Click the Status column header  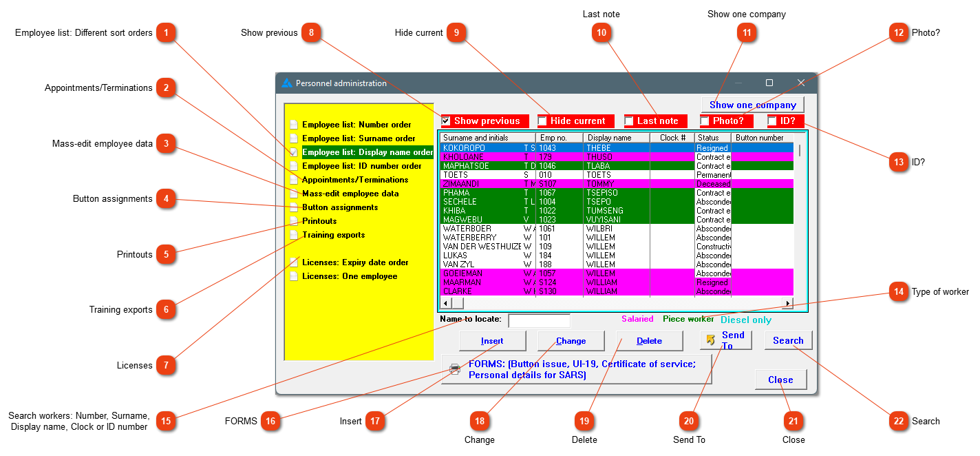coord(713,138)
